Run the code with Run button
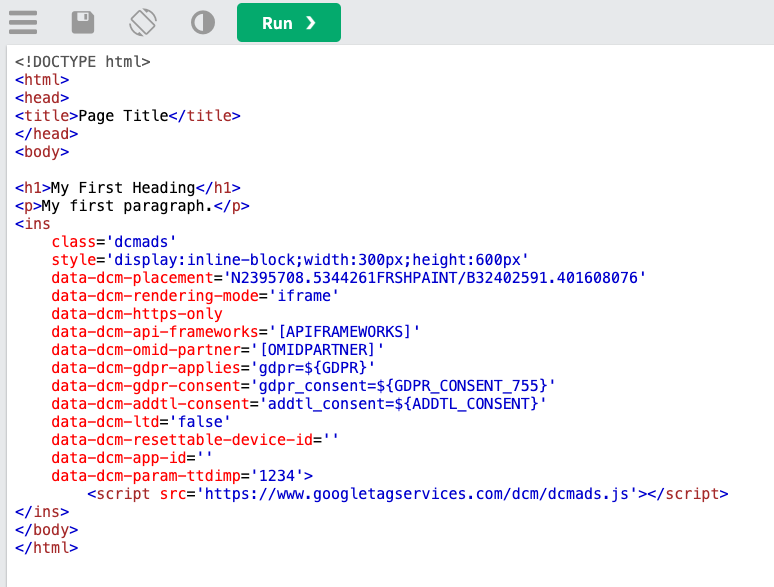The height and width of the screenshot is (587, 774). tap(289, 23)
